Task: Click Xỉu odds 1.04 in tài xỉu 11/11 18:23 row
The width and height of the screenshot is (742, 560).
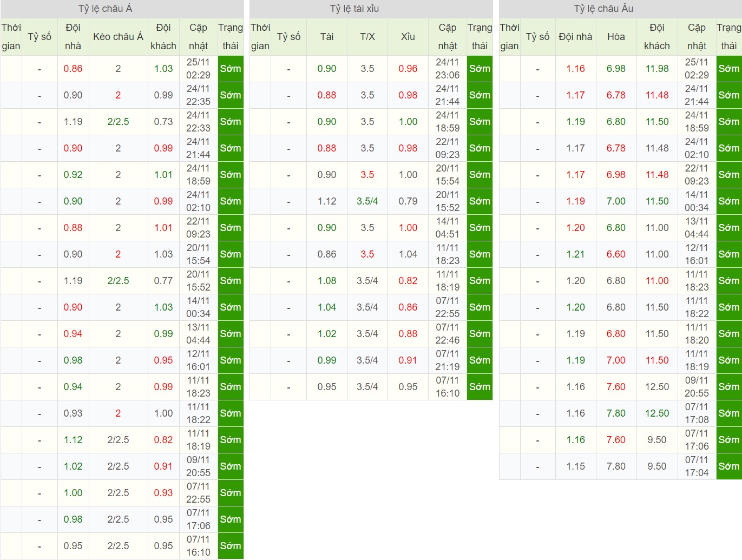Action: click(408, 254)
